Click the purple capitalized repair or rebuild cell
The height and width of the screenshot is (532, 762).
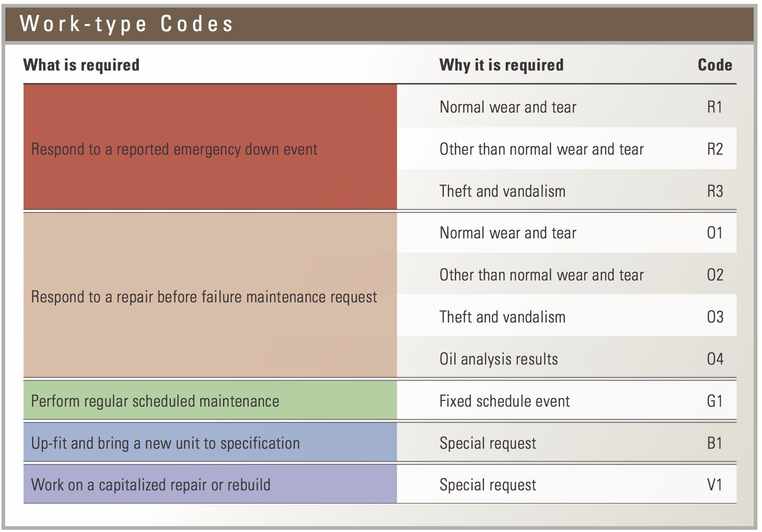click(151, 485)
